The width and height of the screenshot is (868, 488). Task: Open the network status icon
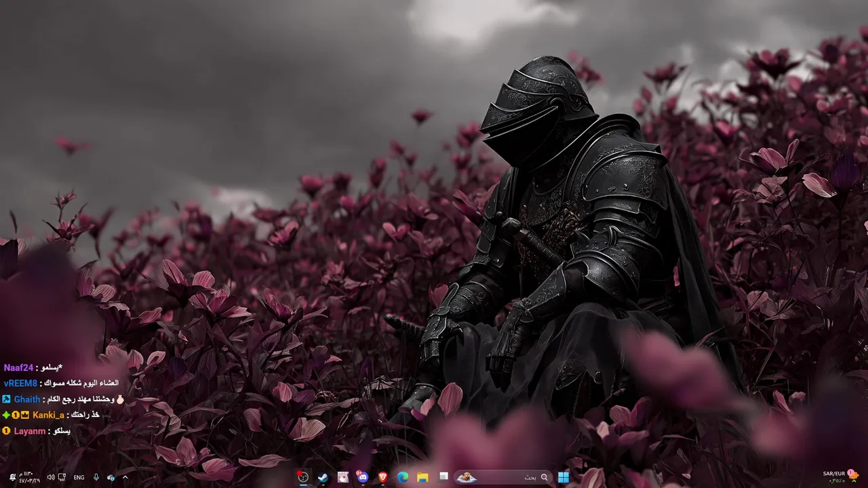62,477
